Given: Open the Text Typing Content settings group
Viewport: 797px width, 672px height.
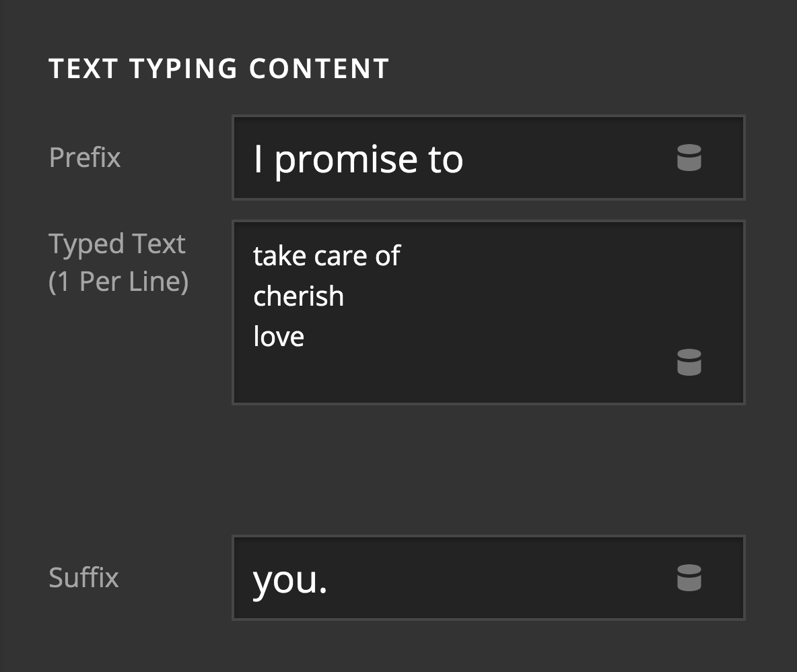Looking at the screenshot, I should click(x=219, y=67).
